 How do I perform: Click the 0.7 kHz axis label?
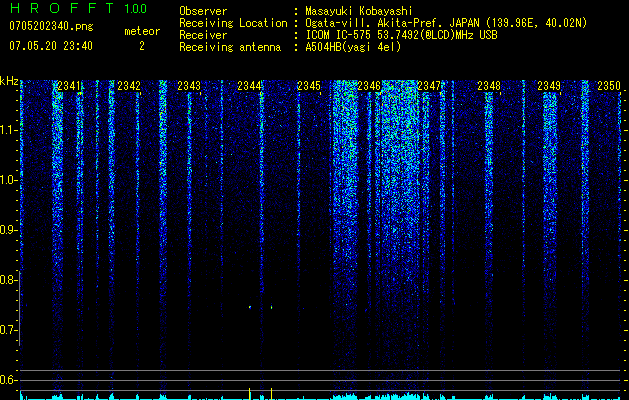pyautogui.click(x=8, y=330)
